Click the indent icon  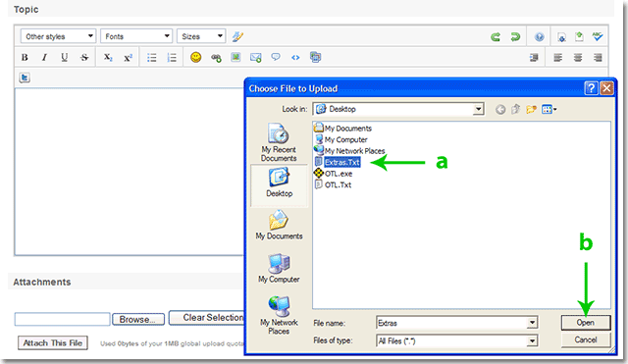pos(534,57)
